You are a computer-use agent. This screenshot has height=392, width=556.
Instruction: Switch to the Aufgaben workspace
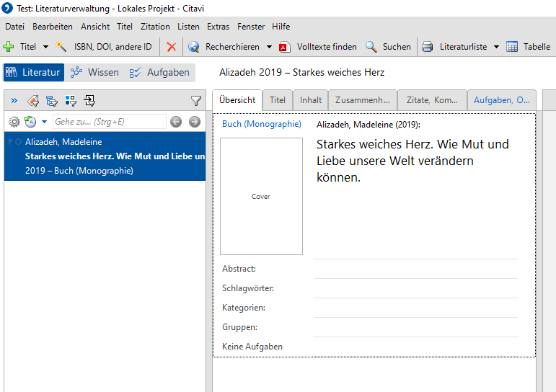(x=159, y=72)
